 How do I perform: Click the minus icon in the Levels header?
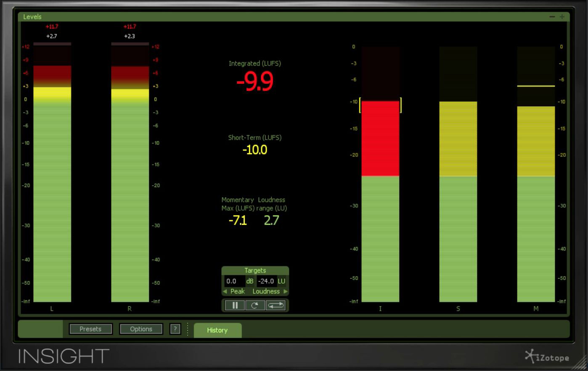pyautogui.click(x=552, y=17)
